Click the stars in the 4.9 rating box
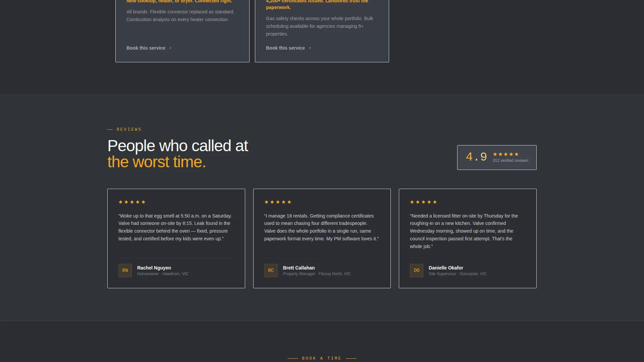 [506, 154]
